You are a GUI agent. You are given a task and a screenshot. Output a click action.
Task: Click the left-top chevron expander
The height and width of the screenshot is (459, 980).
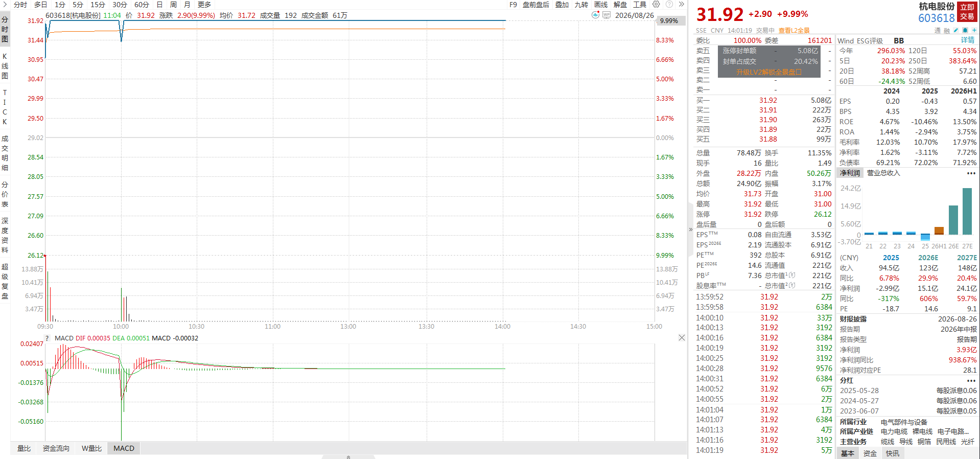coord(5,4)
